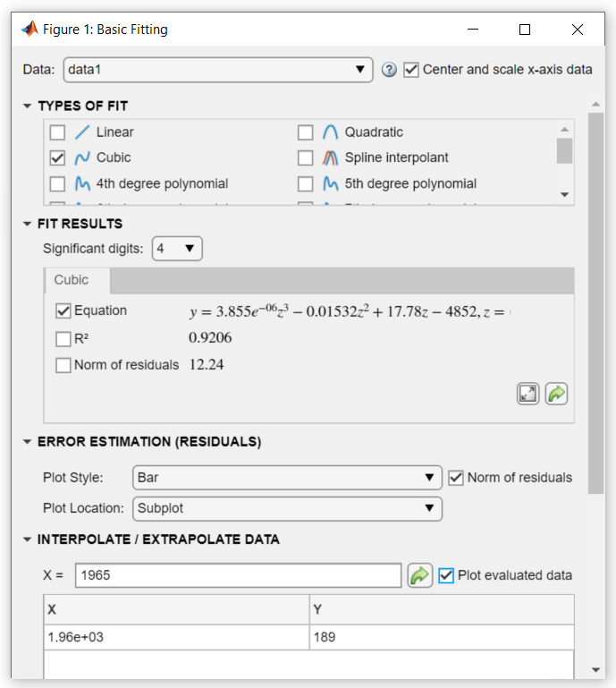This screenshot has height=688, width=616.
Task: Collapse the FIT RESULTS section
Action: 28,224
